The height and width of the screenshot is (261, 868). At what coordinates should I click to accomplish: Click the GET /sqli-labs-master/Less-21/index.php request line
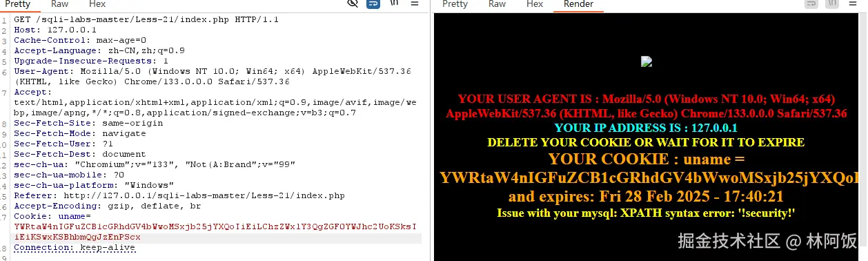click(x=146, y=20)
